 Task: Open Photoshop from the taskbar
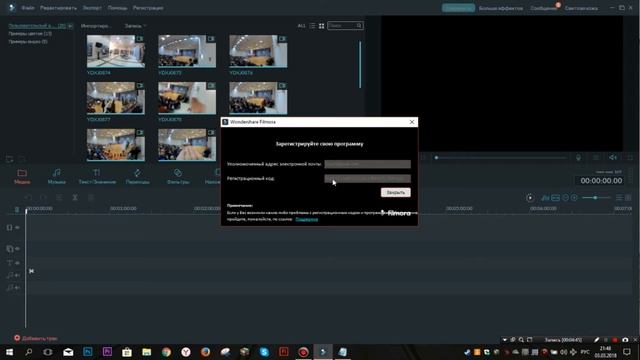[x=87, y=352]
